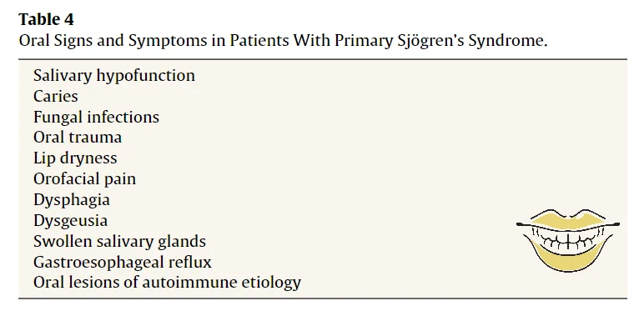The height and width of the screenshot is (321, 644).
Task: Click the 'Fungal infections' line
Action: click(96, 117)
